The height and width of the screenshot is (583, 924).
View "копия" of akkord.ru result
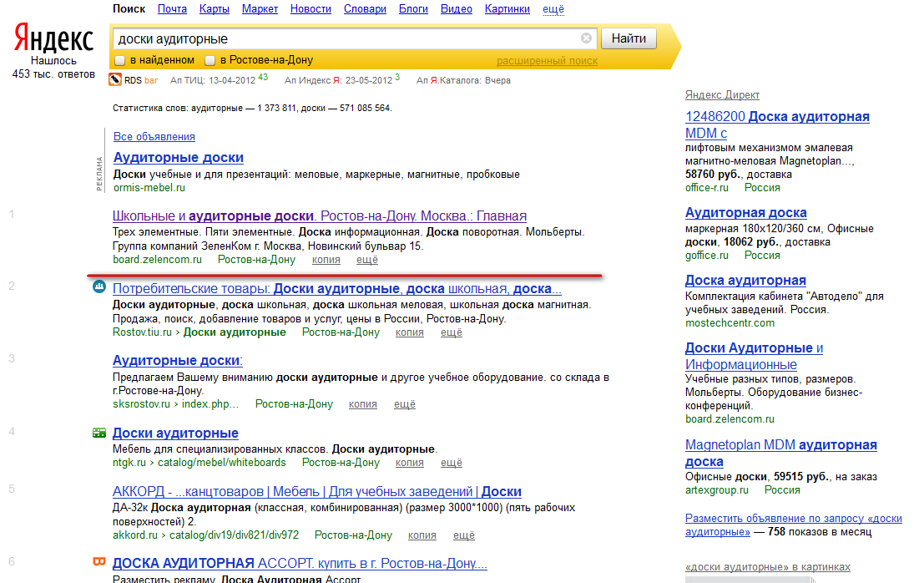pyautogui.click(x=422, y=535)
